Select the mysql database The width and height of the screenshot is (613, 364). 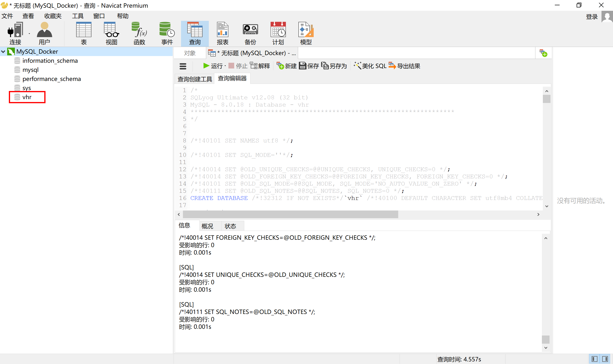(x=30, y=70)
